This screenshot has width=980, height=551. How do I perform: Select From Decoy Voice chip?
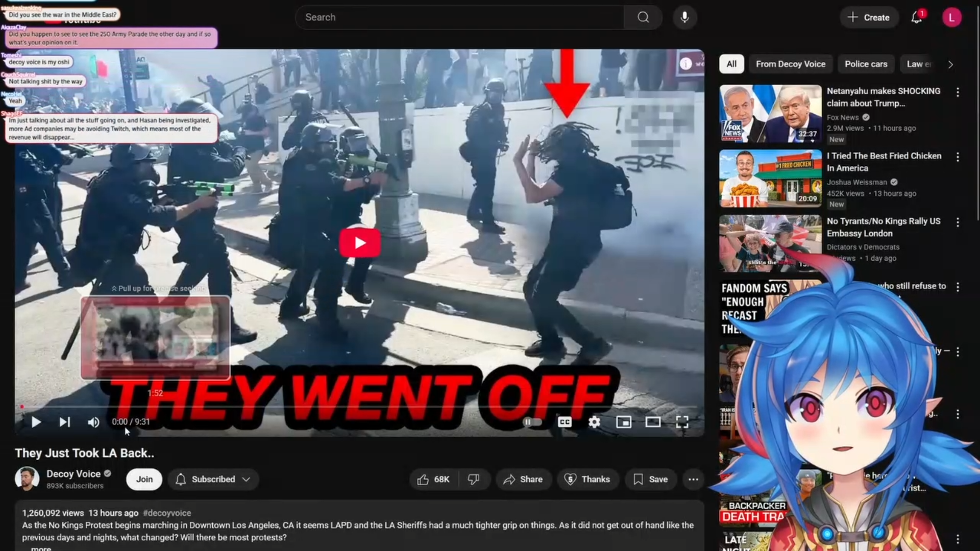click(791, 64)
